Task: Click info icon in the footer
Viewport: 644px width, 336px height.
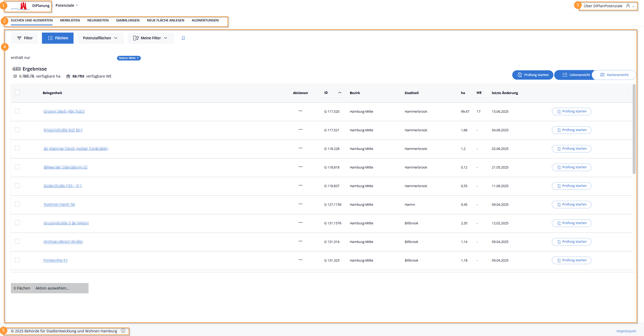Action: click(123, 331)
